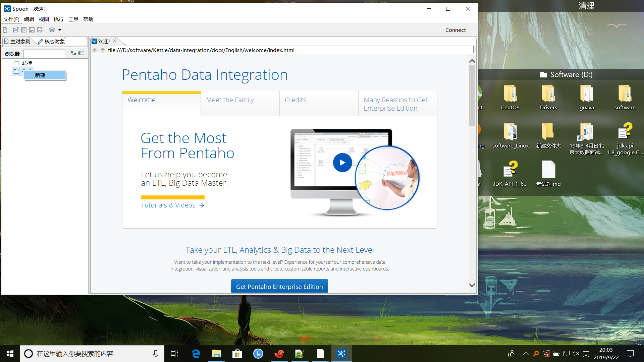The height and width of the screenshot is (362, 644).
Task: Click the Explore repository toolbar icon
Action: coord(24,30)
